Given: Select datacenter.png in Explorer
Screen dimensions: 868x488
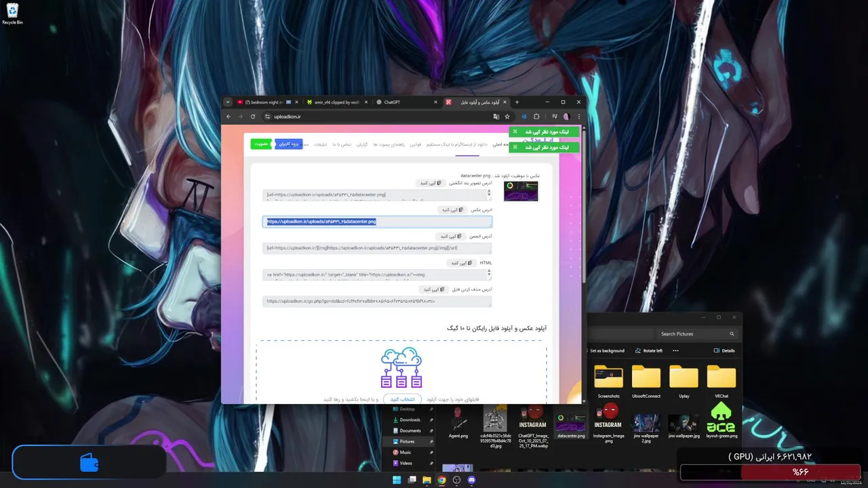Looking at the screenshot, I should coord(571,422).
